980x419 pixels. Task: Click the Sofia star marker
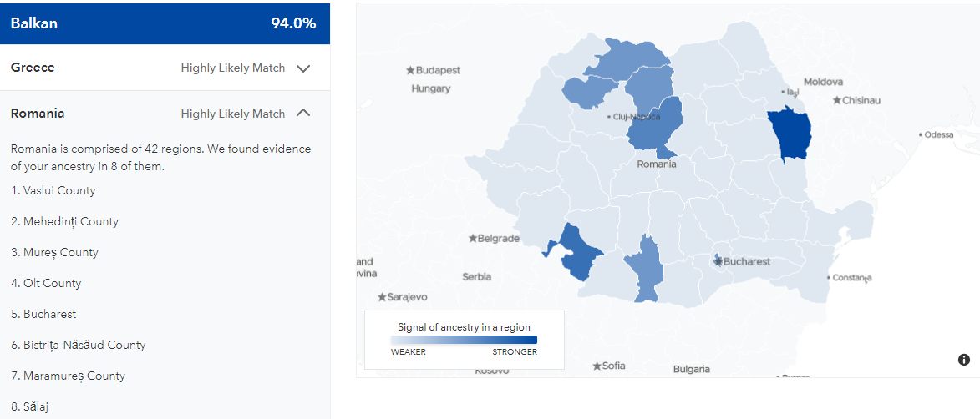(597, 366)
